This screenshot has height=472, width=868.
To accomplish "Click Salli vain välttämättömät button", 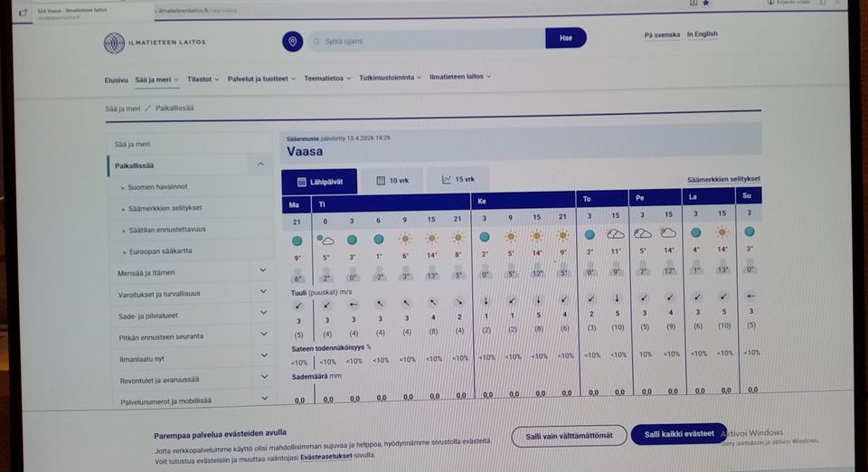I will (569, 436).
